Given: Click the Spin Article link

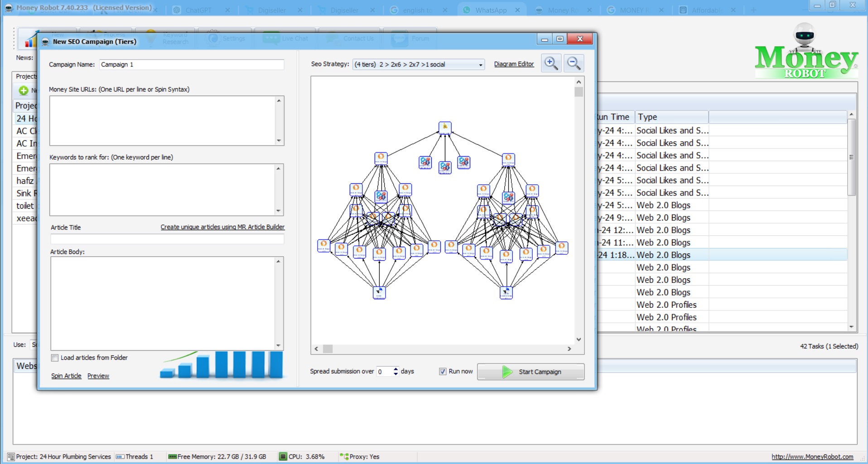Looking at the screenshot, I should (66, 376).
